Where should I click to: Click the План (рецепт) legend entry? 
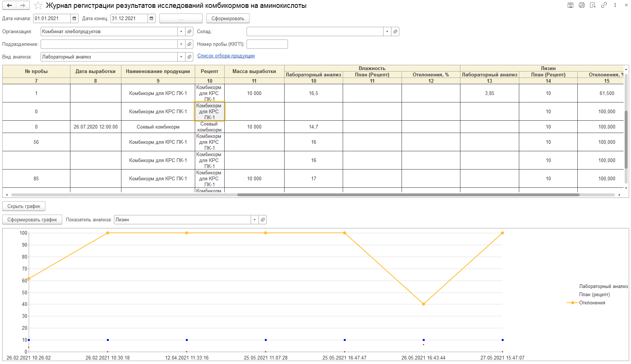pos(594,295)
